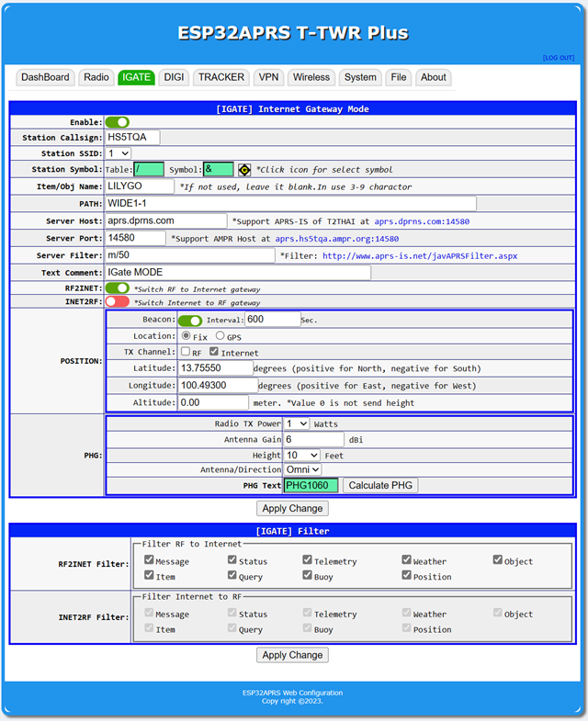Click the Calculate PHG button

(380, 485)
